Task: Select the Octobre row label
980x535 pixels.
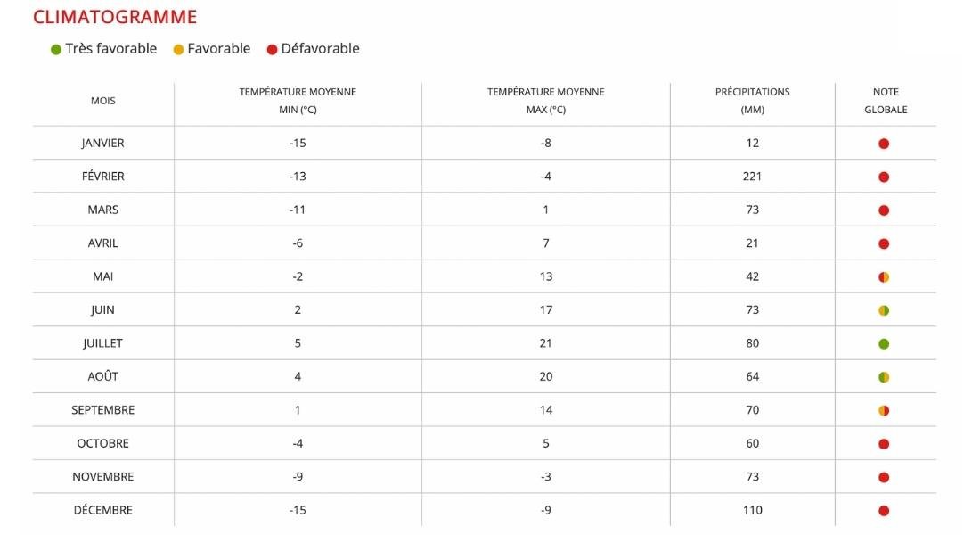Action: (x=103, y=444)
